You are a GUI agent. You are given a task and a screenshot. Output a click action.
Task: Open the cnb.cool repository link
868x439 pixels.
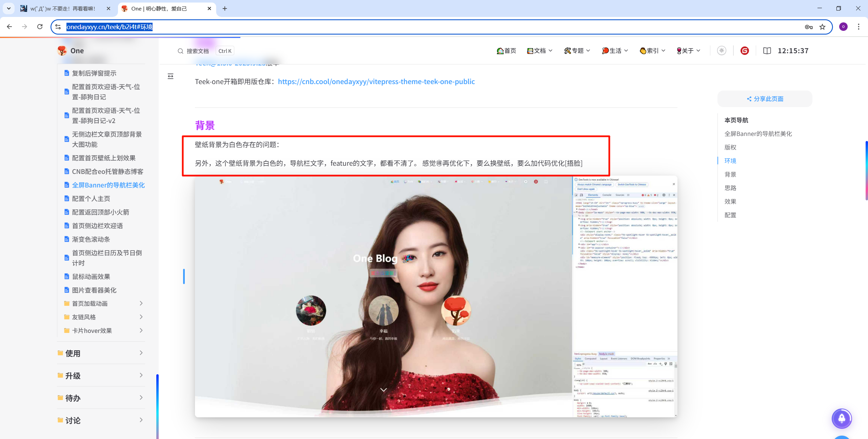(376, 82)
